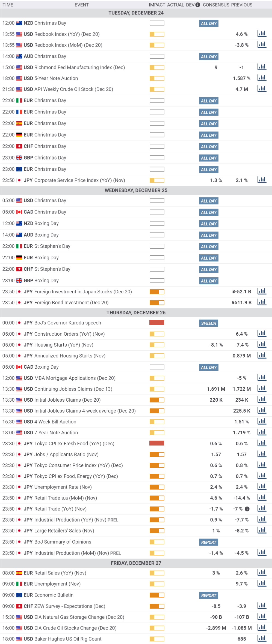Click red impact bar for Kuroda speech

157,323
